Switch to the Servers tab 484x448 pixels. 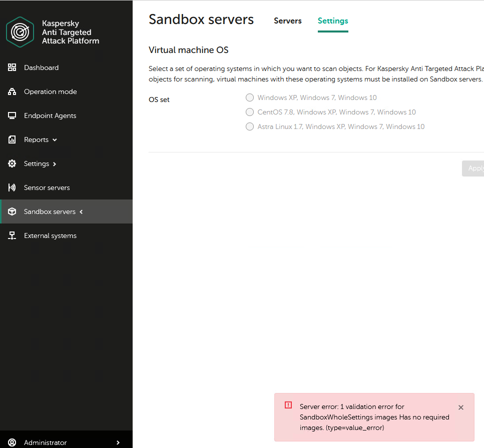tap(288, 21)
